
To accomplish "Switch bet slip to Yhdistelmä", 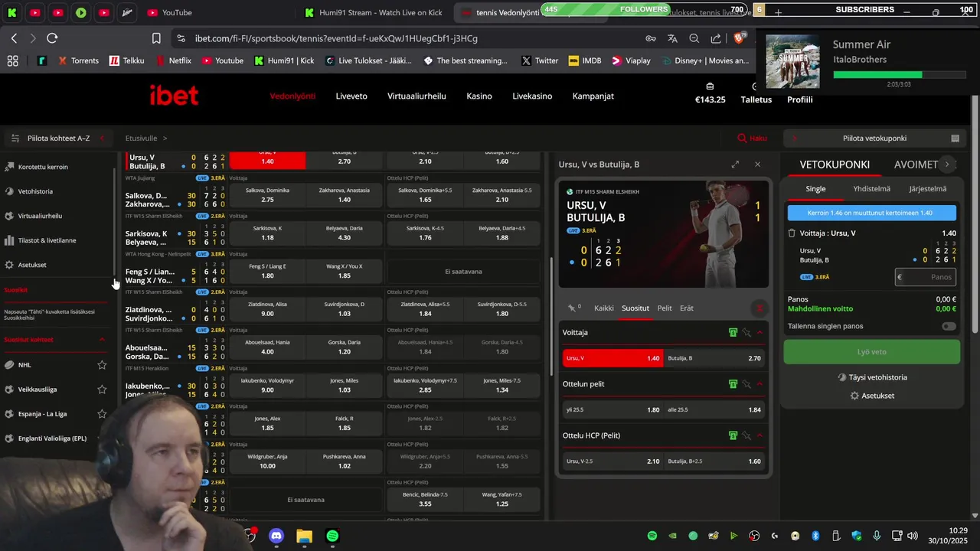I will [x=871, y=189].
